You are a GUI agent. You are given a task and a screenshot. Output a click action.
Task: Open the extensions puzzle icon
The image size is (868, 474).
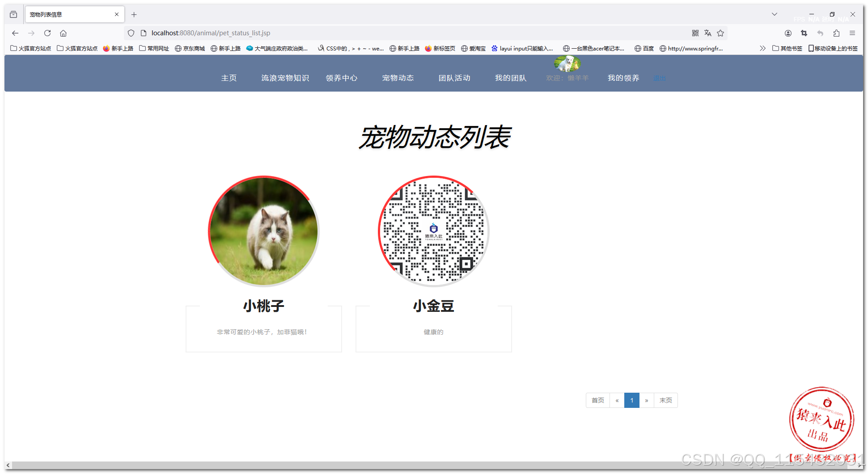836,33
